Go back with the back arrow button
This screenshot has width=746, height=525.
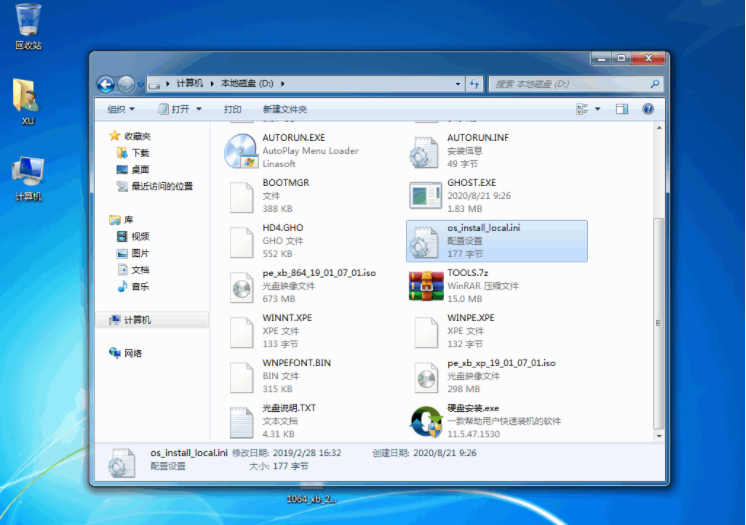105,84
